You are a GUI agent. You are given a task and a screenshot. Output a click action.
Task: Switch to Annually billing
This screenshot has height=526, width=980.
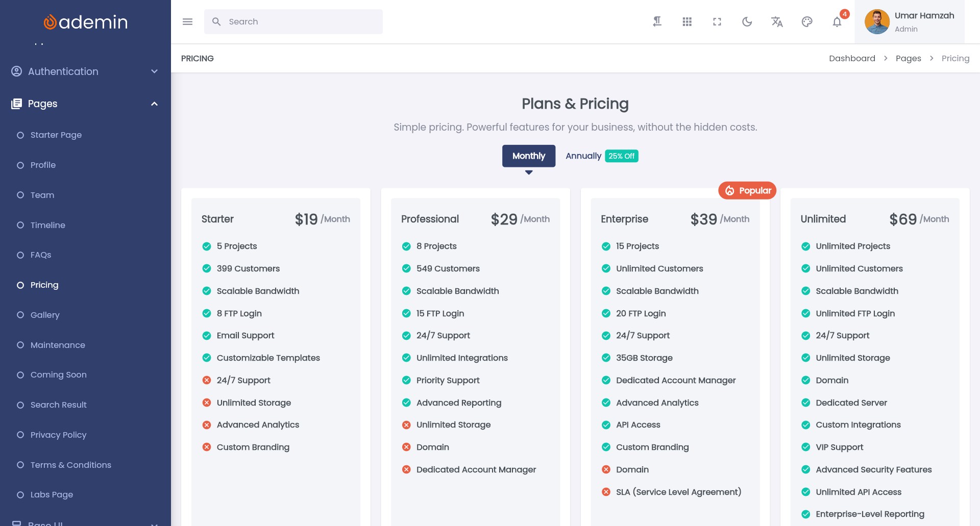pyautogui.click(x=583, y=156)
